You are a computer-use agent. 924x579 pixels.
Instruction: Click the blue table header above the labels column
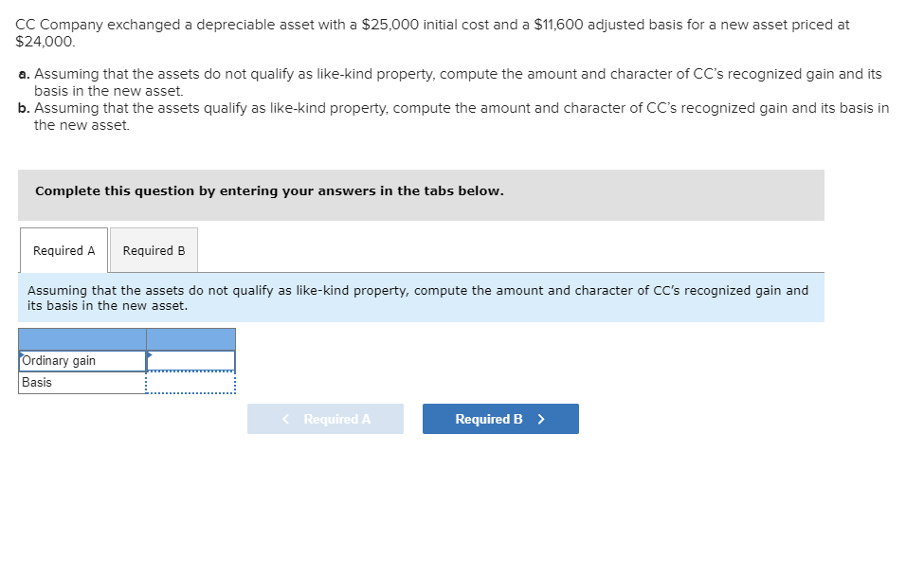click(x=81, y=338)
